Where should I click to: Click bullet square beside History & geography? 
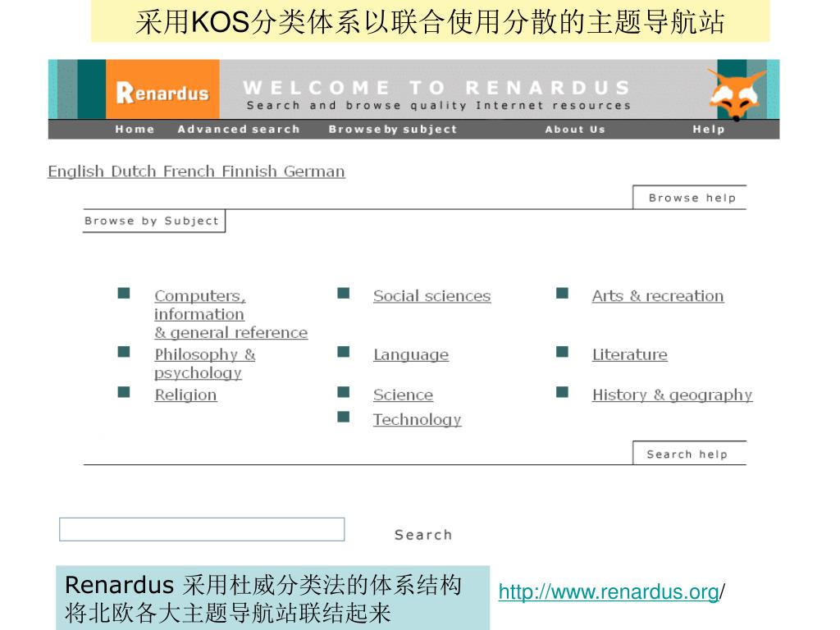(562, 391)
